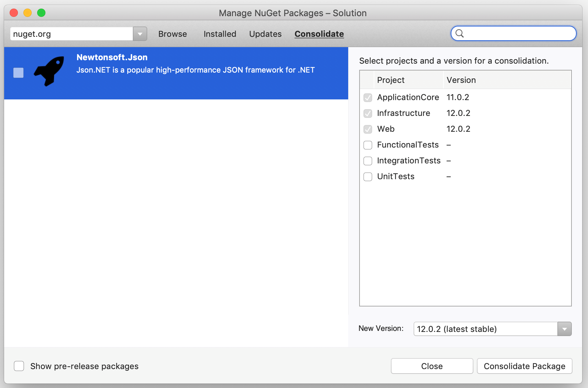588x388 pixels.
Task: Select the ApplicationCore row in the project list
Action: pyautogui.click(x=408, y=97)
